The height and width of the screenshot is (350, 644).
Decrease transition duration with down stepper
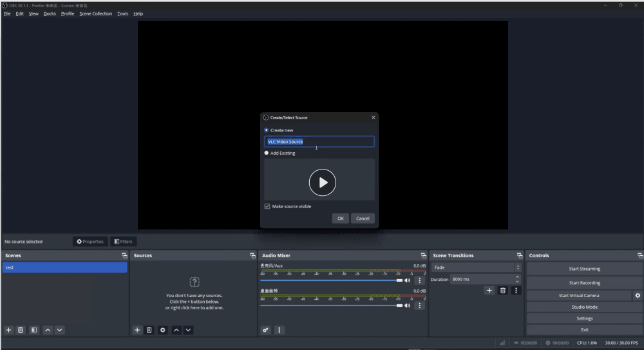(517, 281)
